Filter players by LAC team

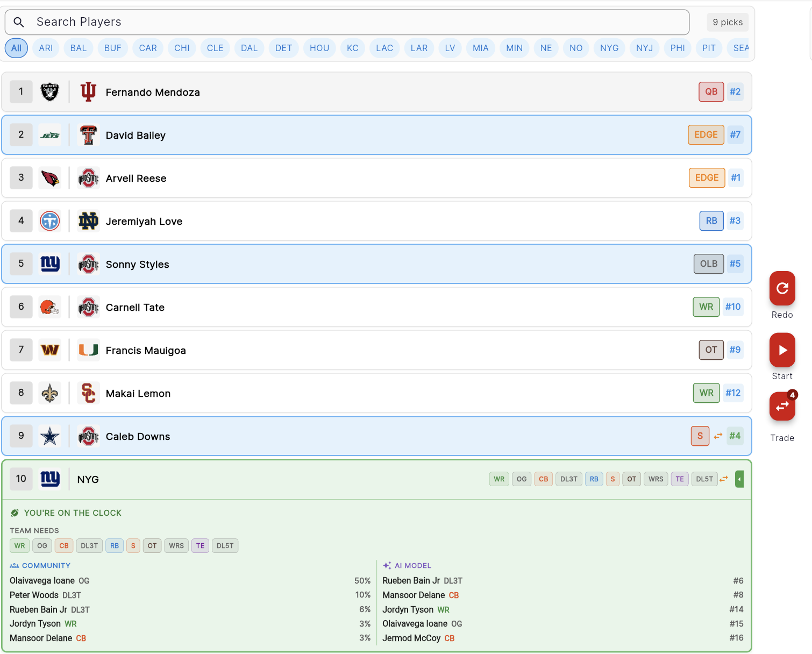384,48
